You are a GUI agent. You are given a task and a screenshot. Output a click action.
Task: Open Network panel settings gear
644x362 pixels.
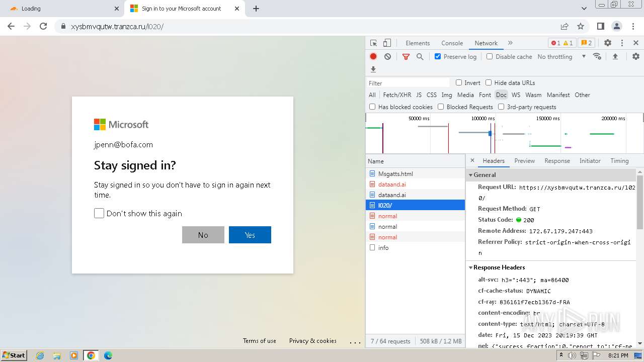pos(636,57)
